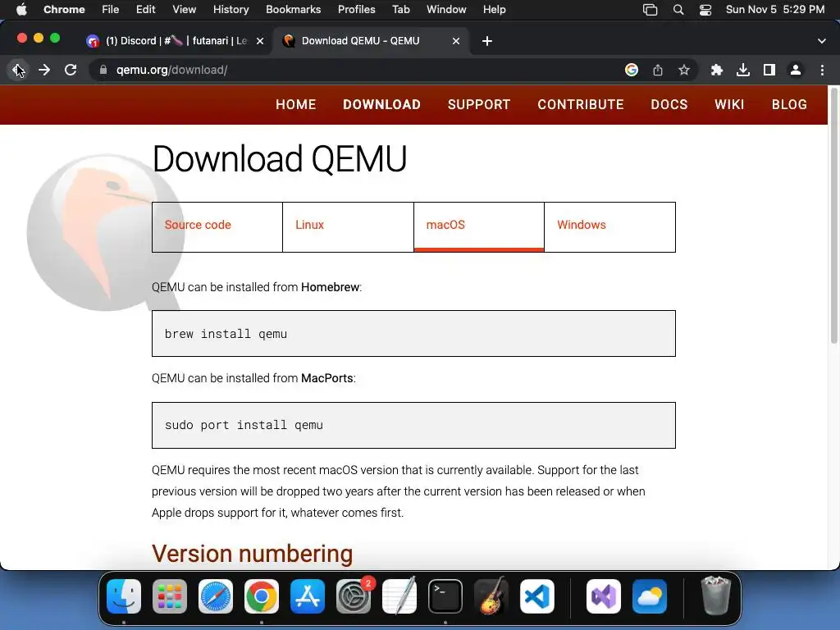The image size is (840, 630).
Task: Open the CONTRIBUTE navigation link
Action: point(581,104)
